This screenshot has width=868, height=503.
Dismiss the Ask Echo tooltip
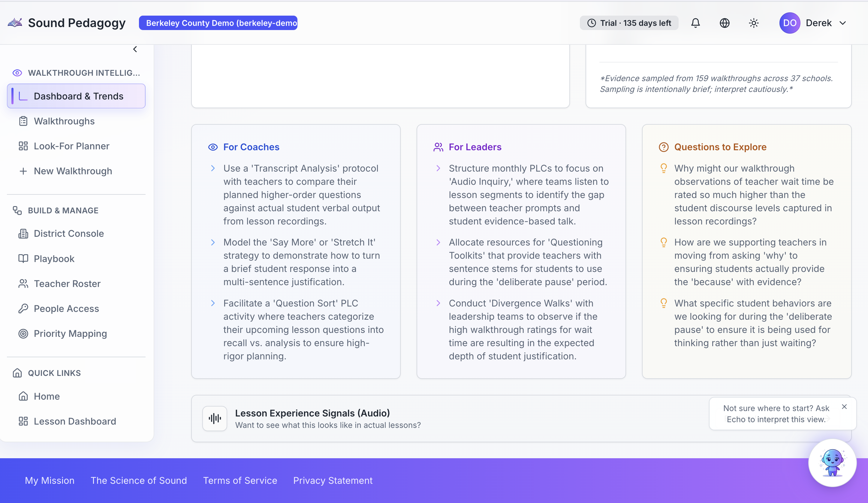tap(844, 407)
